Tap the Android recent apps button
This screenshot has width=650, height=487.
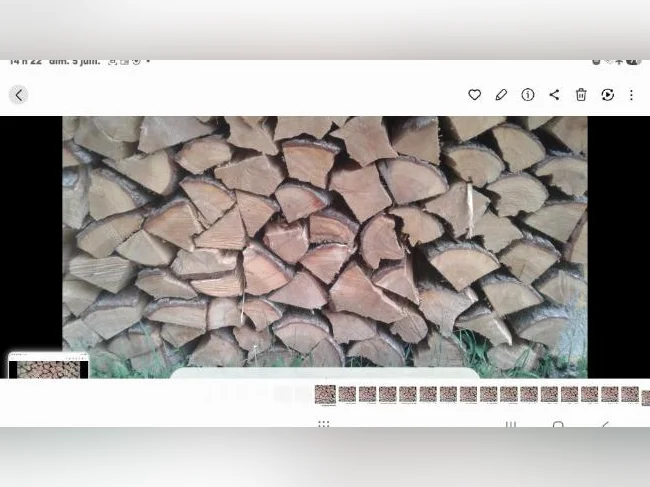(511, 424)
